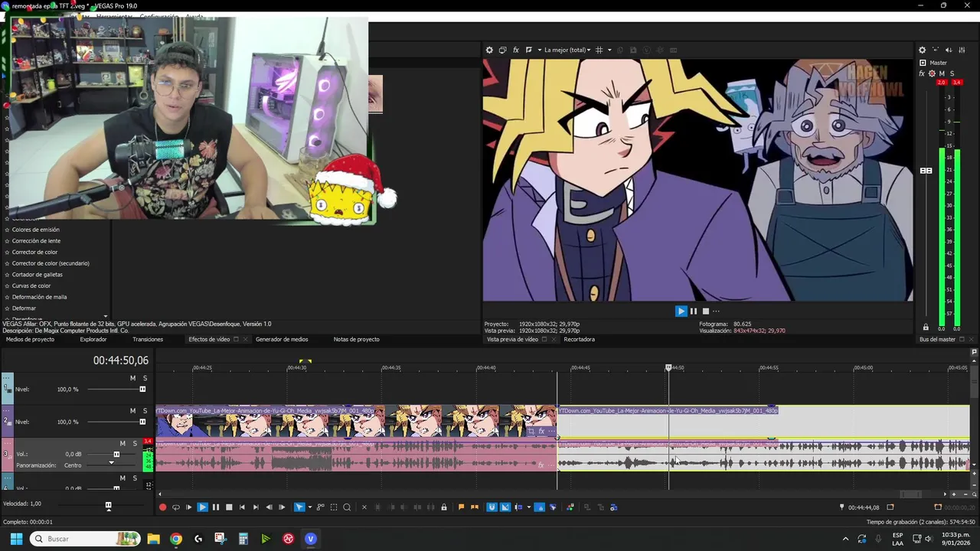Open Master bus audio properties gear

[x=922, y=50]
